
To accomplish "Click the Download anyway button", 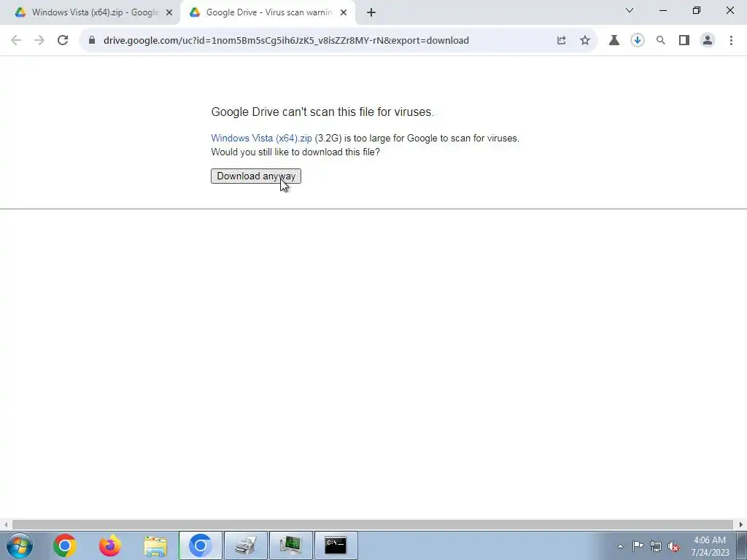I will 256,176.
